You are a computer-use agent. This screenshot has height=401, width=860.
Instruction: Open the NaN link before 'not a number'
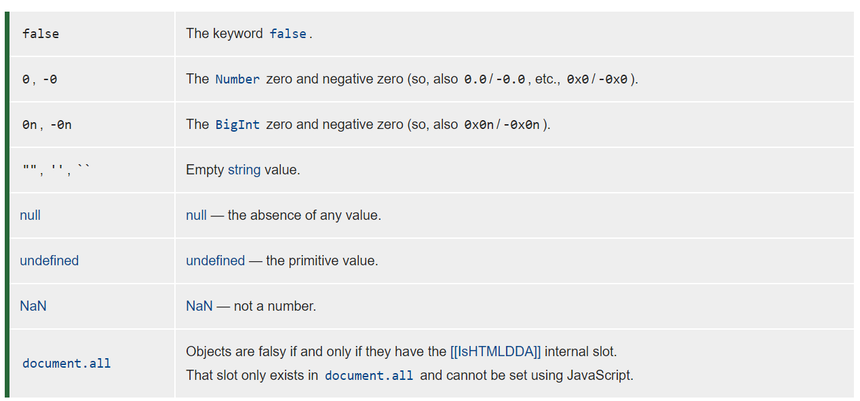tap(199, 306)
